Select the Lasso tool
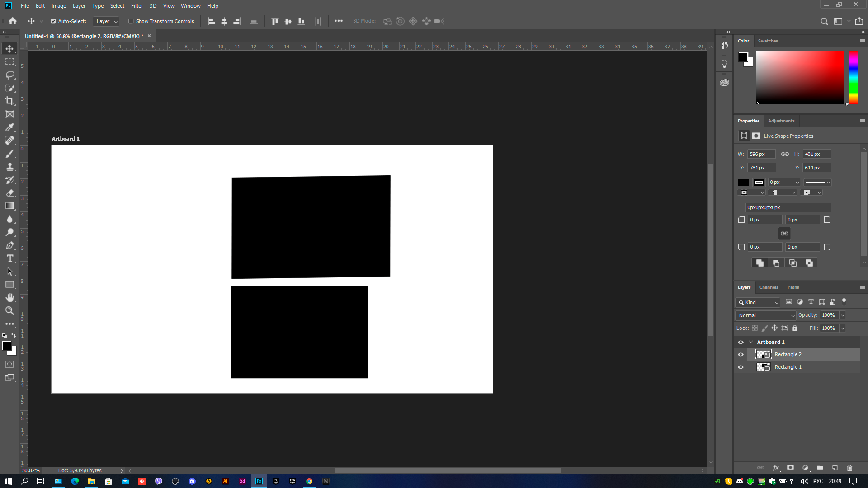This screenshot has height=488, width=868. pos(9,75)
